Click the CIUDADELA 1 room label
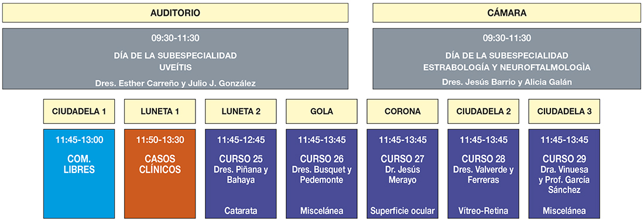 tap(79, 111)
